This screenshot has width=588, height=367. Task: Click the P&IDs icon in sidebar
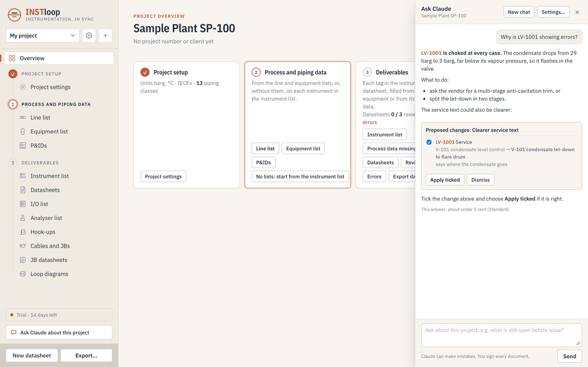point(23,146)
